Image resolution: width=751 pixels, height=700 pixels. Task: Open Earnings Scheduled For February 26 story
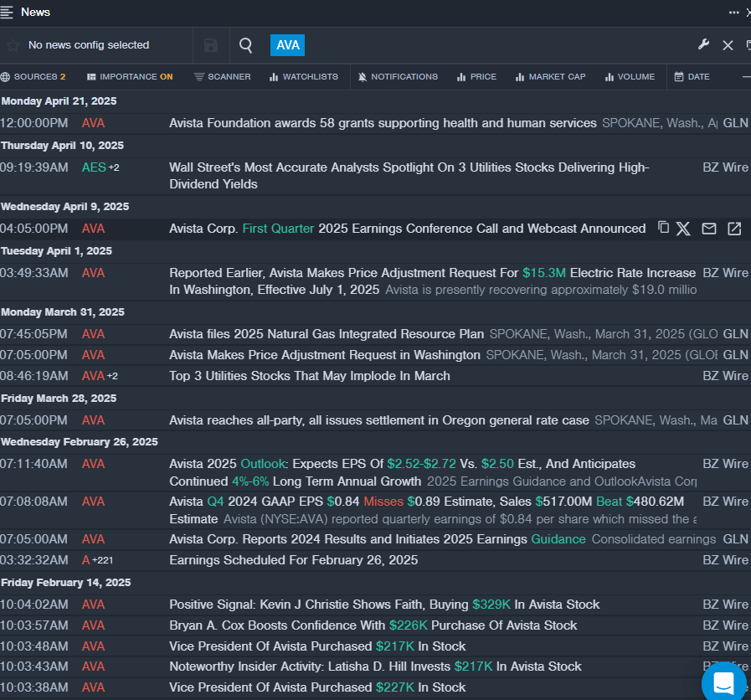coord(294,560)
